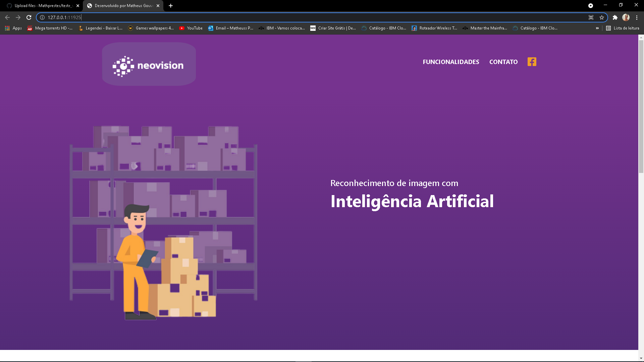644x362 pixels.
Task: Open the FUNCIONALIDADES navigation link
Action: [451, 62]
